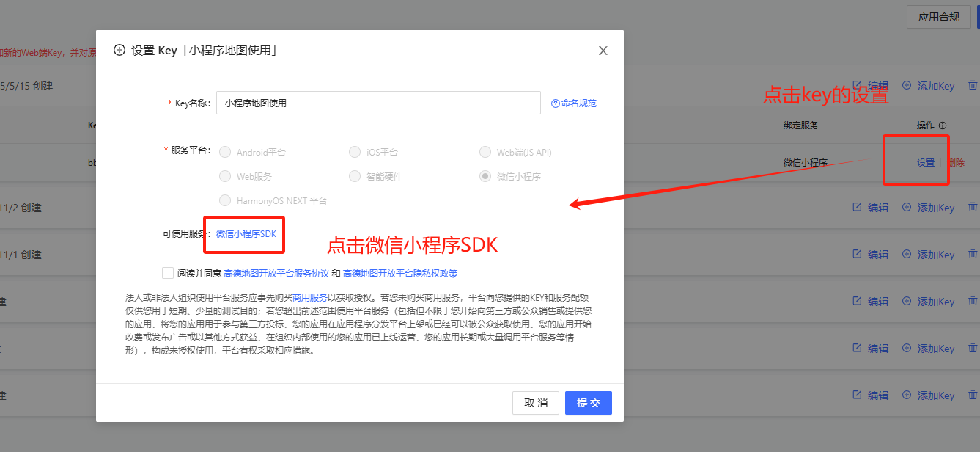This screenshot has width=980, height=452.
Task: Open the 高德地图开放平台隐私权政策 link
Action: 400,274
